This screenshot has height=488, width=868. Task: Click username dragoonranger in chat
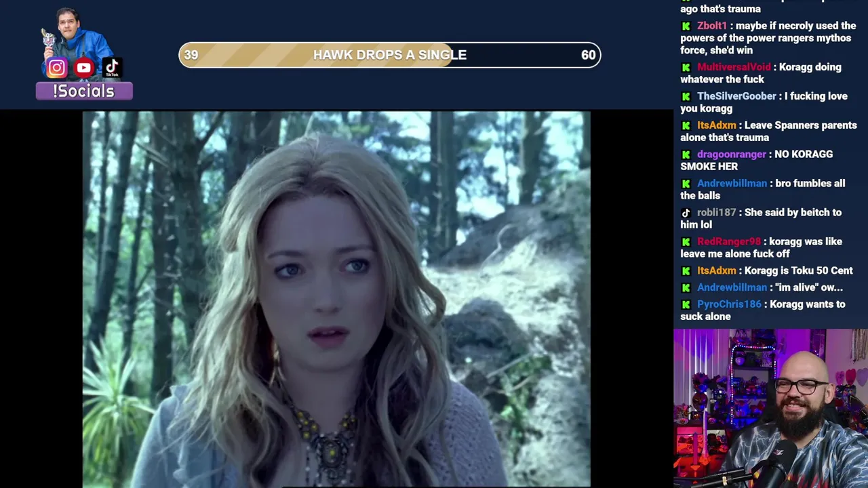coord(731,155)
